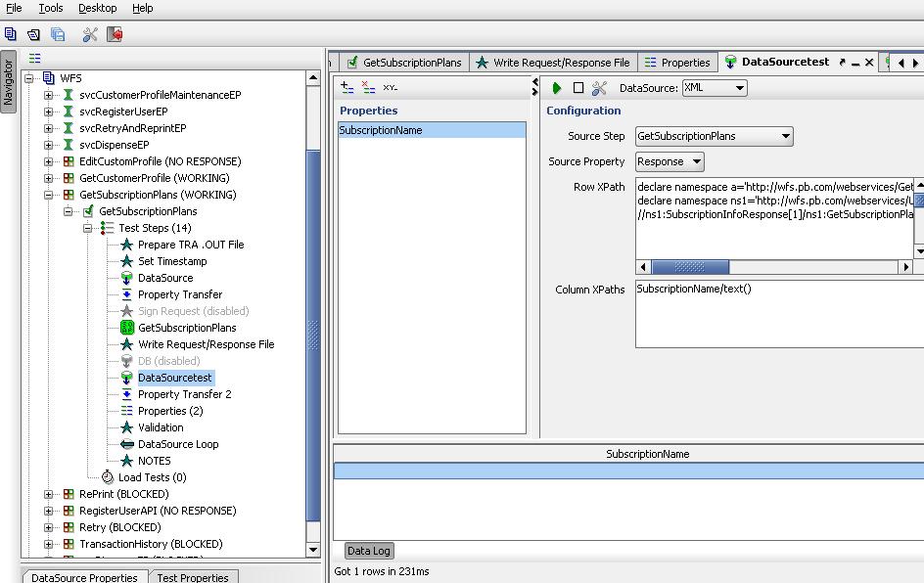Image resolution: width=924 pixels, height=583 pixels.
Task: Add a new property with plus icon
Action: pyautogui.click(x=345, y=87)
